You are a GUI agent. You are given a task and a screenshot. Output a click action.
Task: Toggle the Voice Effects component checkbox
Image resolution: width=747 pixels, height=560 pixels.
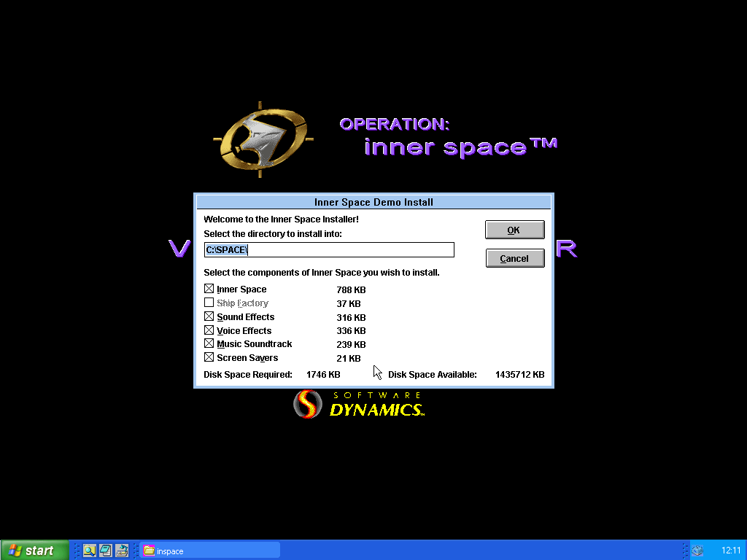(x=209, y=331)
